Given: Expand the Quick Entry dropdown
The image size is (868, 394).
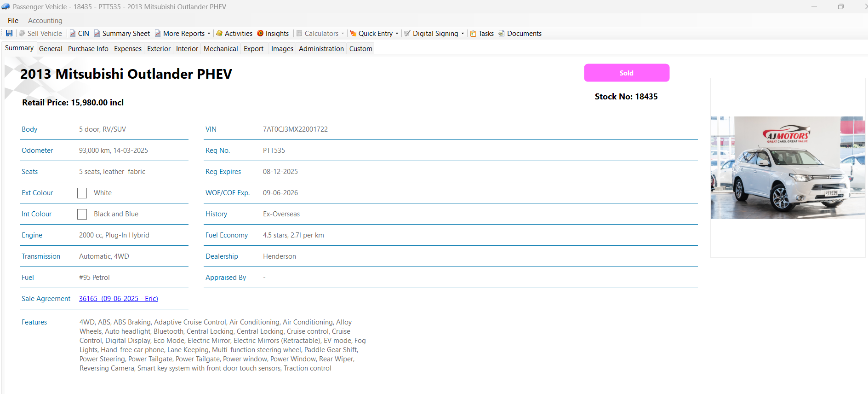Looking at the screenshot, I should (397, 33).
